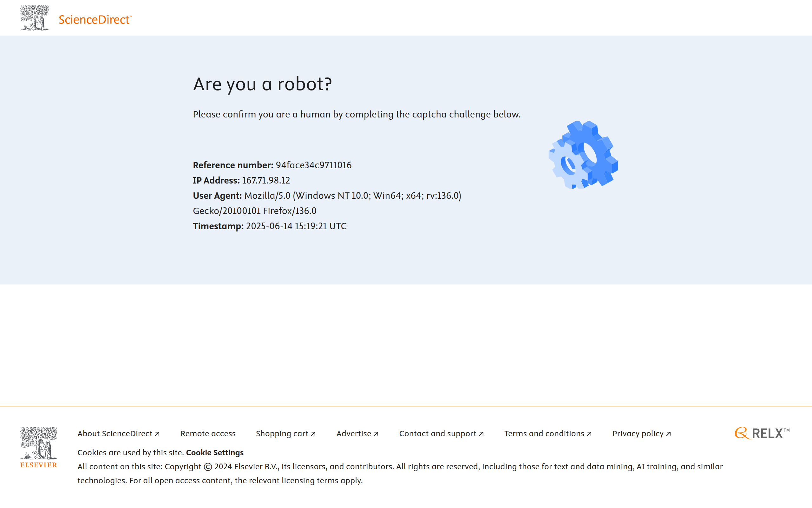Viewport: 812px width, 508px height.
Task: Open Cookie Settings
Action: (x=215, y=452)
